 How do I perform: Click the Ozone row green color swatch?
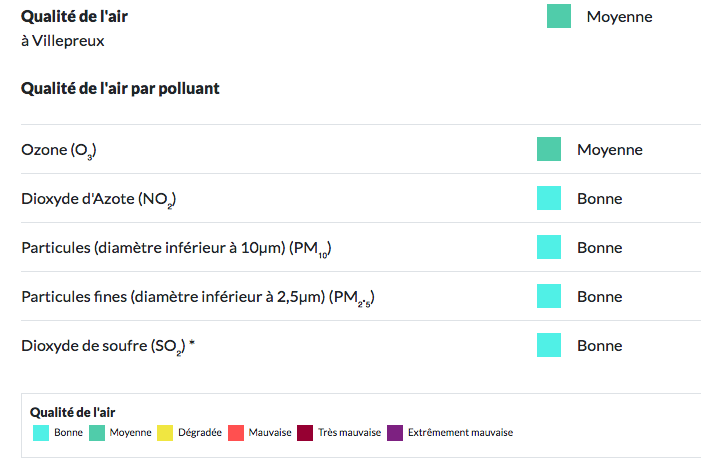click(x=549, y=149)
